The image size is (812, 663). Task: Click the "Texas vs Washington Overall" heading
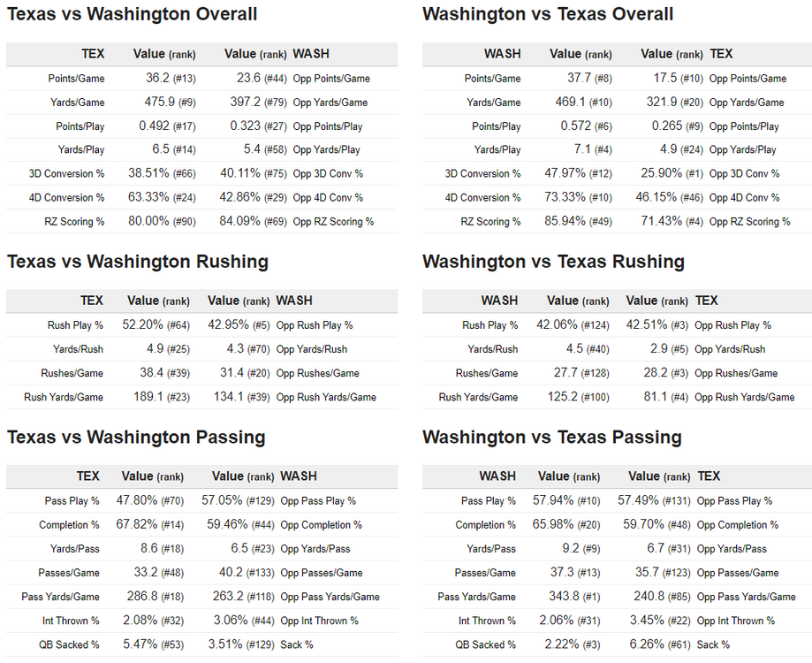pyautogui.click(x=133, y=14)
